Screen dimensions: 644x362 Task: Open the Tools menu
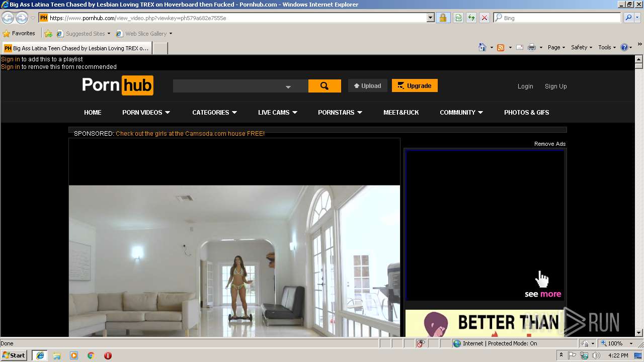607,47
